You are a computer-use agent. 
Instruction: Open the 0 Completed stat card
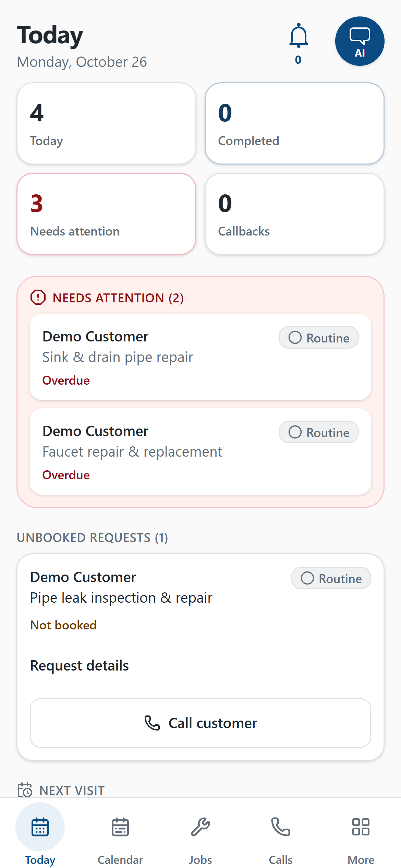294,123
